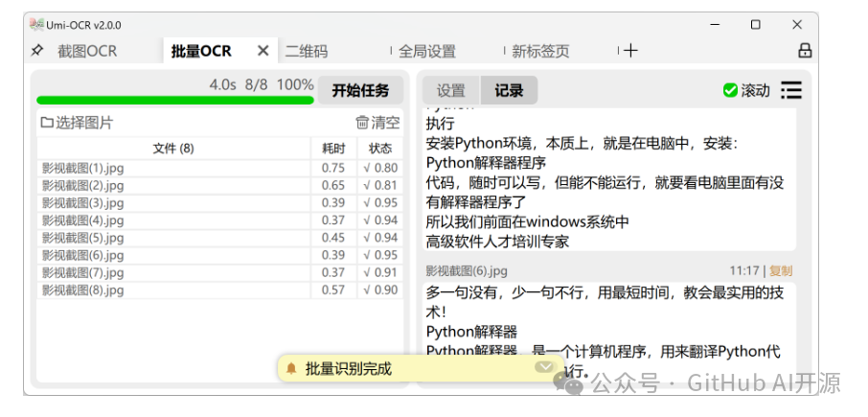Click the record line 执行

pyautogui.click(x=440, y=124)
